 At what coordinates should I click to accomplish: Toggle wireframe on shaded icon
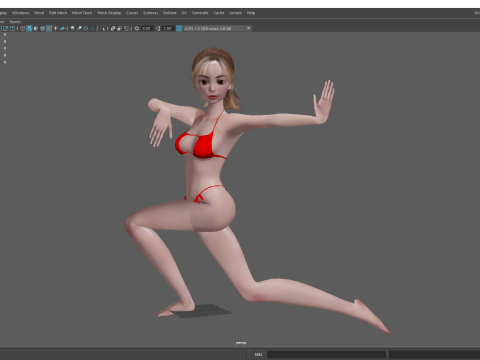coord(42,28)
